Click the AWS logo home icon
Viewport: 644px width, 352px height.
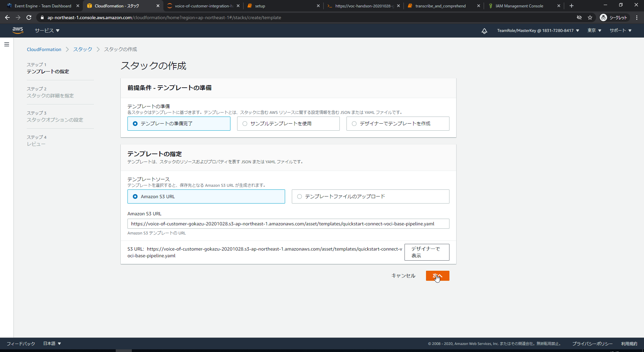[18, 30]
